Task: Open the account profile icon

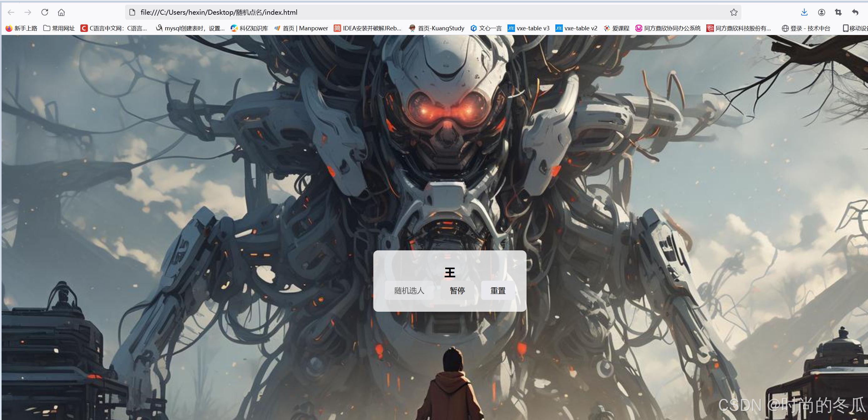Action: [821, 13]
